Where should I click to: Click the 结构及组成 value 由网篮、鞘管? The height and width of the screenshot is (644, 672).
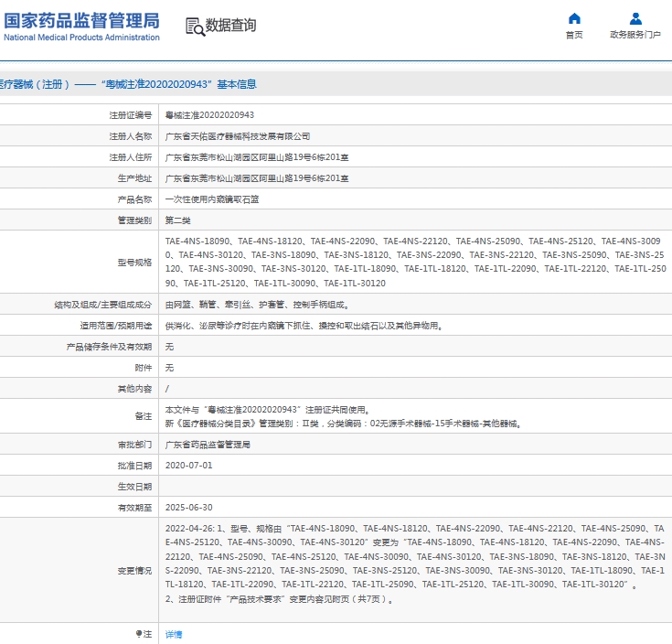[258, 305]
